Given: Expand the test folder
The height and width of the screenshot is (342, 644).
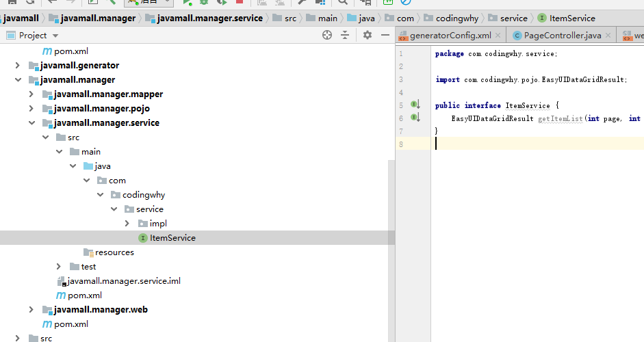Looking at the screenshot, I should (x=59, y=267).
